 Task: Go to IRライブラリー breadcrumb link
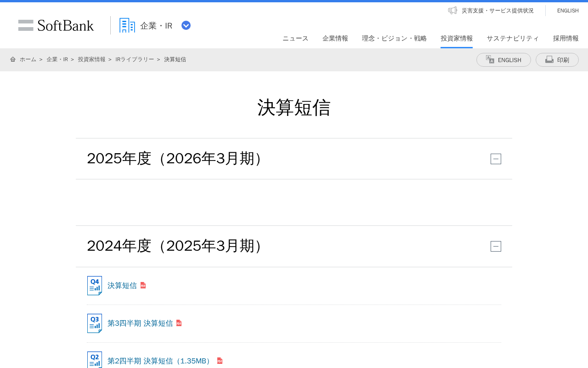point(135,59)
